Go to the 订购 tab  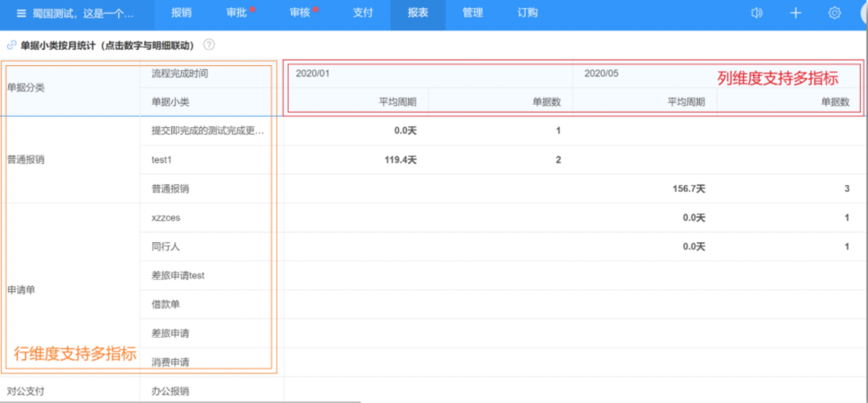[527, 14]
